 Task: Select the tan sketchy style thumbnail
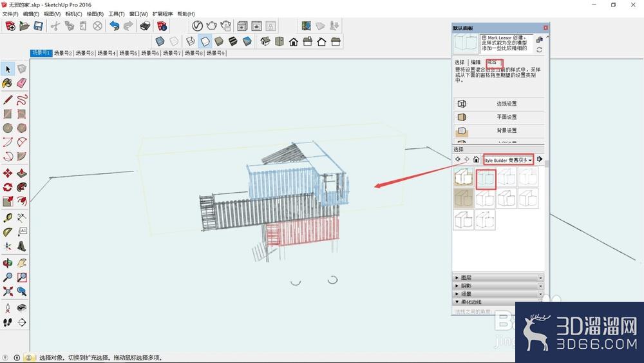pos(464,199)
